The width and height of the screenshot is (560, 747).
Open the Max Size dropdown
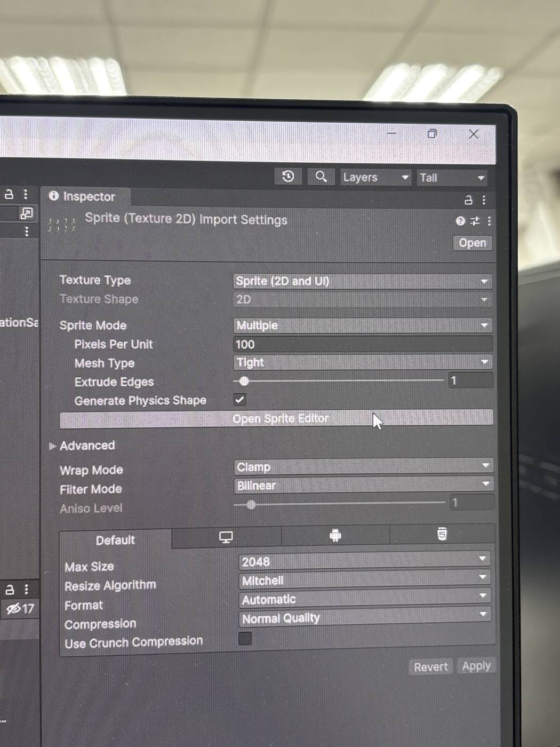(x=364, y=560)
